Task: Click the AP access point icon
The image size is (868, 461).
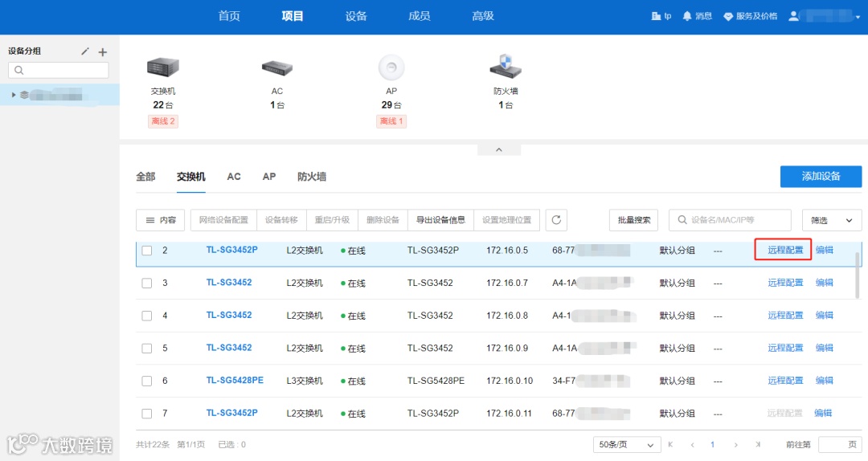Action: point(391,68)
